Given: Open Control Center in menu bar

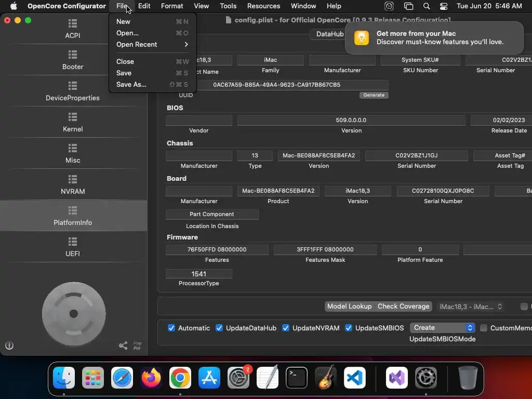Looking at the screenshot, I should point(444,6).
